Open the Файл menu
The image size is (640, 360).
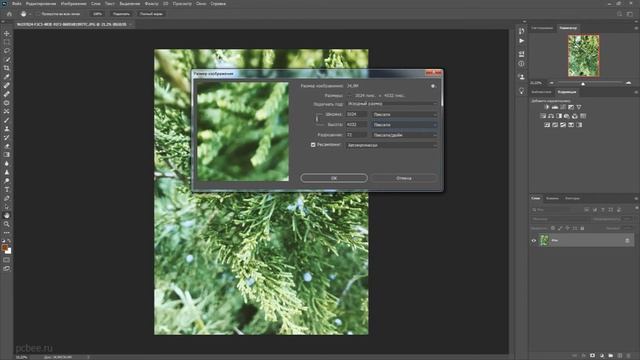[x=17, y=4]
